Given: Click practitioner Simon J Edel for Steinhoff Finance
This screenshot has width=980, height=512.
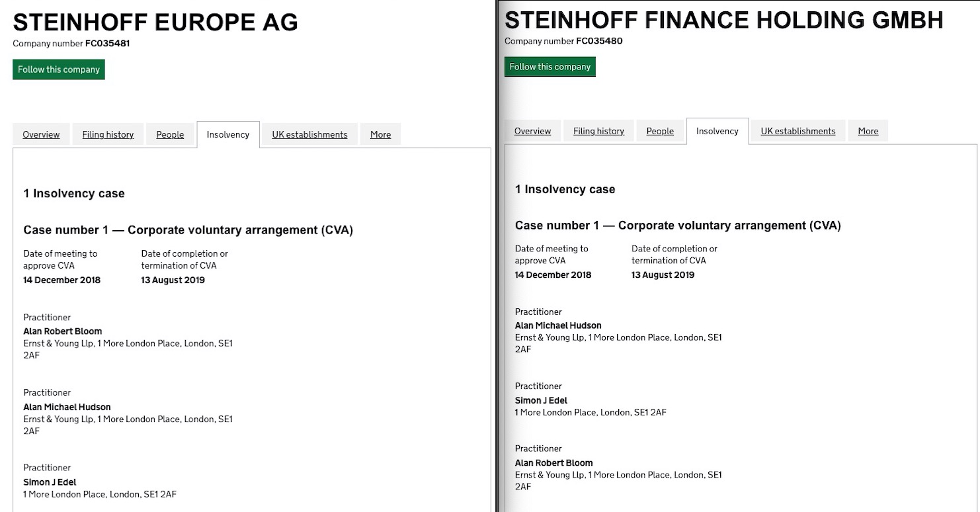Looking at the screenshot, I should [541, 400].
